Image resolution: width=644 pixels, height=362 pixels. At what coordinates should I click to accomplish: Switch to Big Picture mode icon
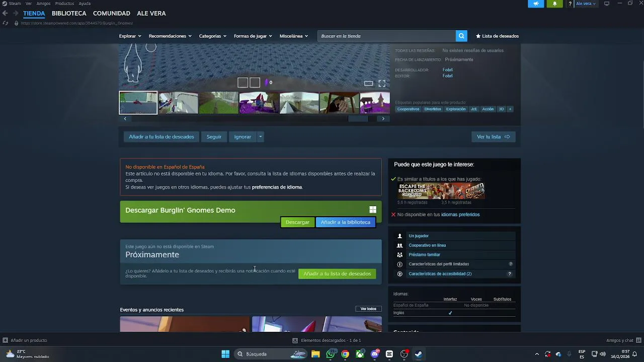click(607, 4)
